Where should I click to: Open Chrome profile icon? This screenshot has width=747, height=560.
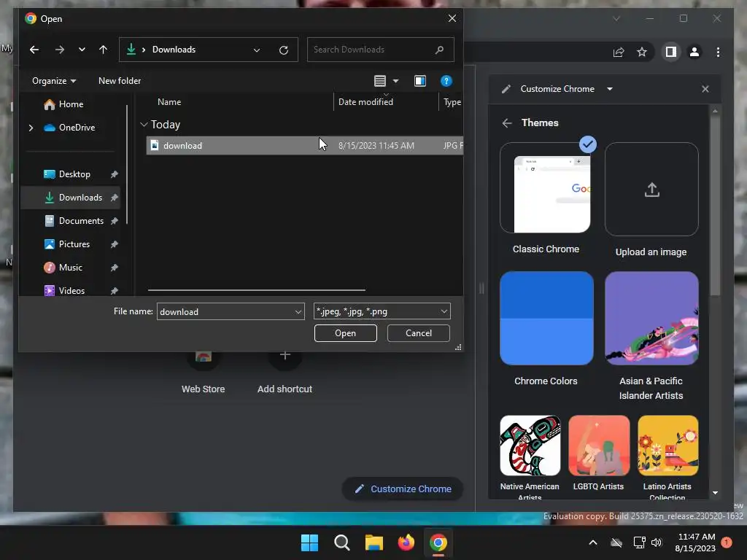click(x=694, y=52)
